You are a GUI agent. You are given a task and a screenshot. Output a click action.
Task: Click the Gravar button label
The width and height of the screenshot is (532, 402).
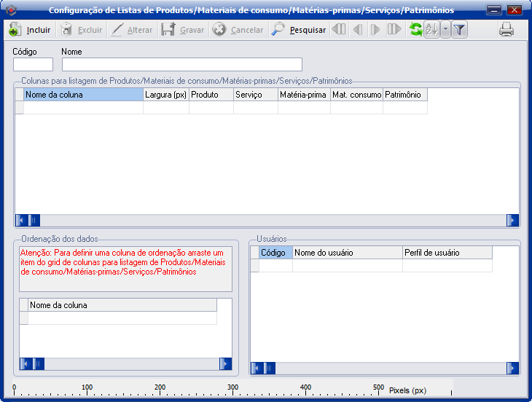192,30
